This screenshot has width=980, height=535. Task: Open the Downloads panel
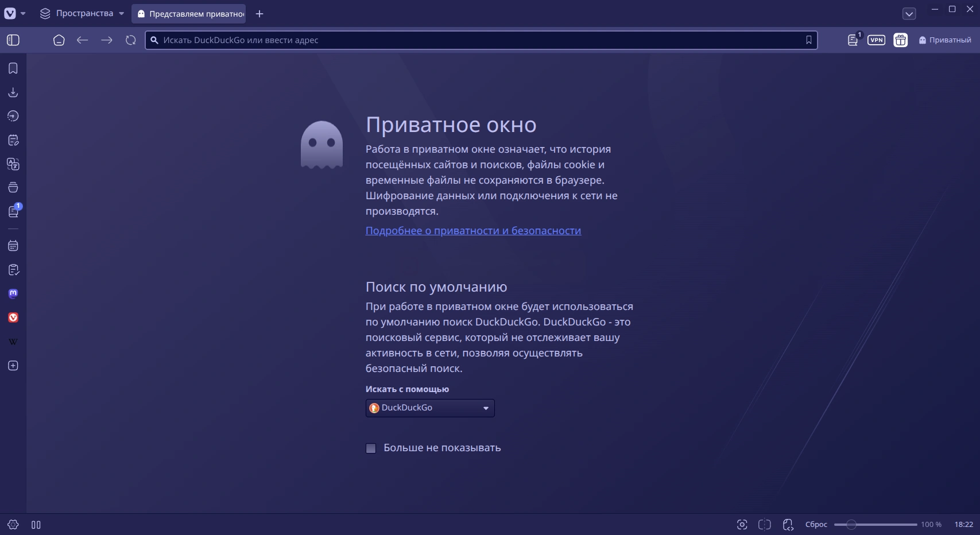coord(13,92)
